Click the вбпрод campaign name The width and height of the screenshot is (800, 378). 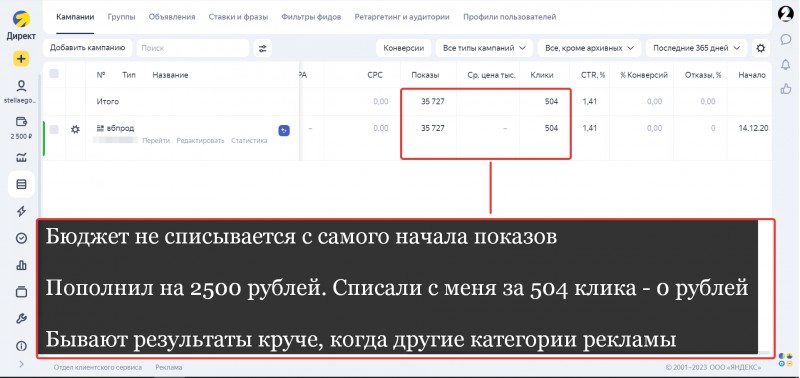click(120, 129)
